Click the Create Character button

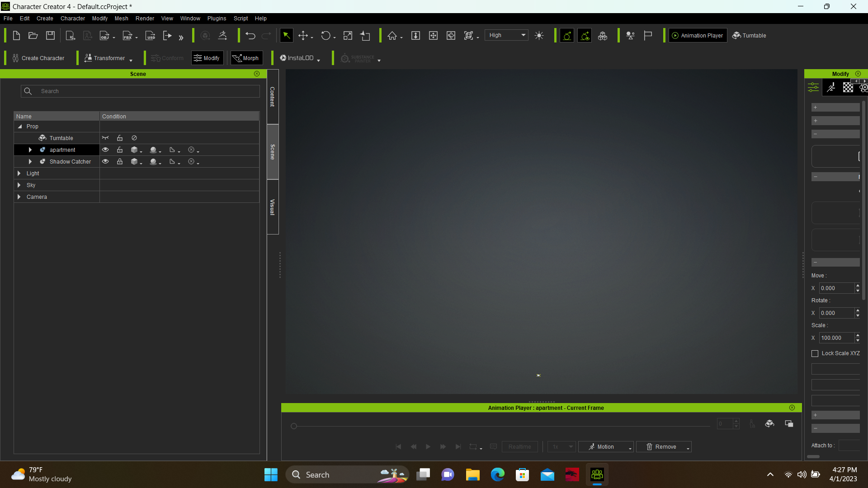tap(38, 58)
